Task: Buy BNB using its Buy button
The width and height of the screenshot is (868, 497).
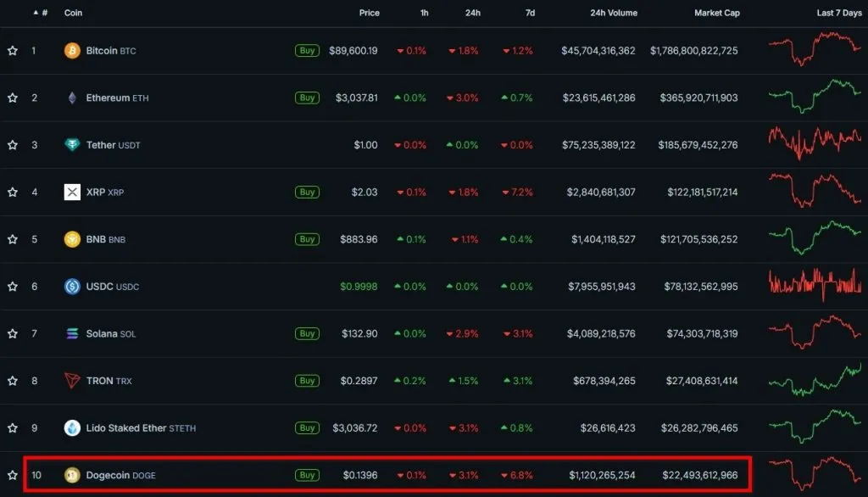Action: click(307, 239)
